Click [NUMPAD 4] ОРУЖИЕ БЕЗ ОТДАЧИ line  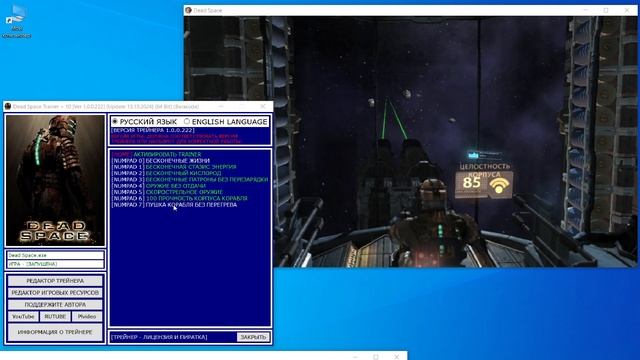pyautogui.click(x=159, y=186)
